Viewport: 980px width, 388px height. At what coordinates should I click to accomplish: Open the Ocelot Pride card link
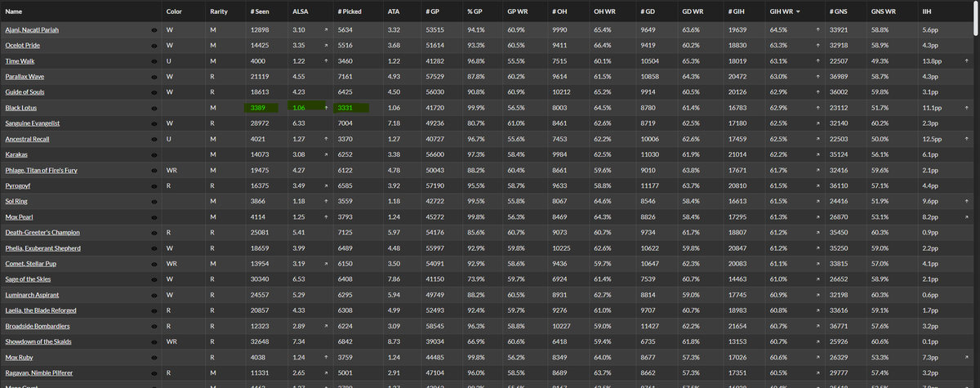[23, 46]
